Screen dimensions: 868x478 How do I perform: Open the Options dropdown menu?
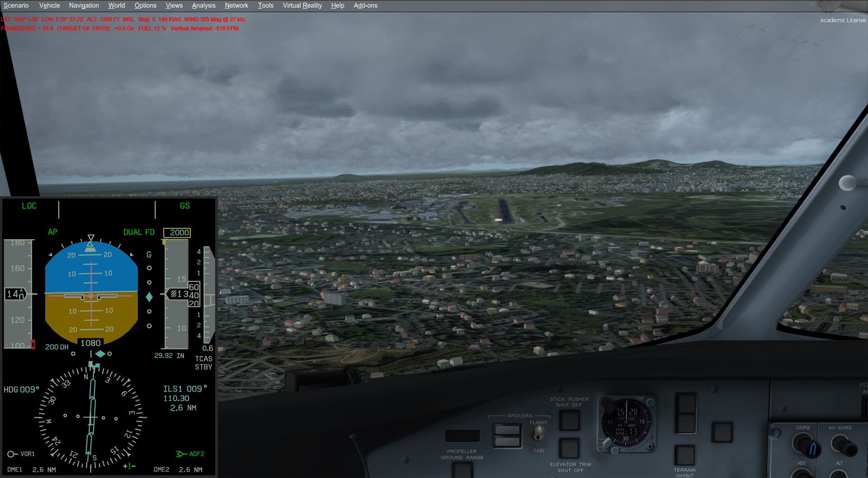tap(145, 5)
